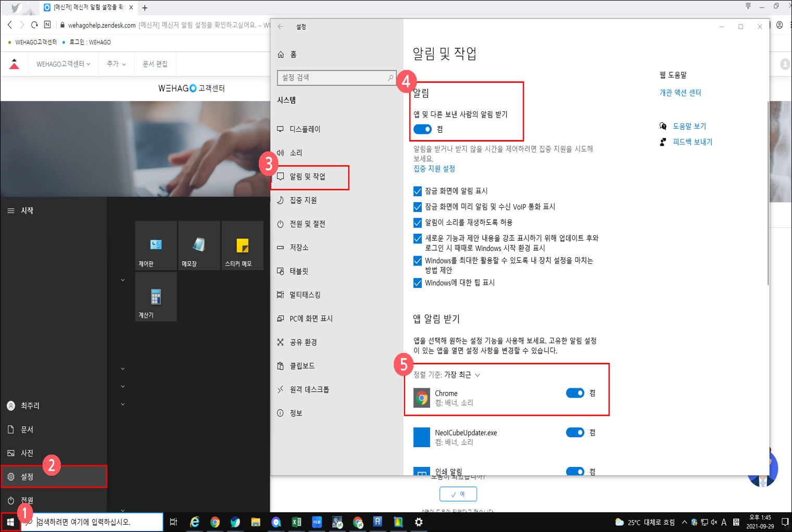Select 집중 지원 in settings sidebar

point(303,200)
